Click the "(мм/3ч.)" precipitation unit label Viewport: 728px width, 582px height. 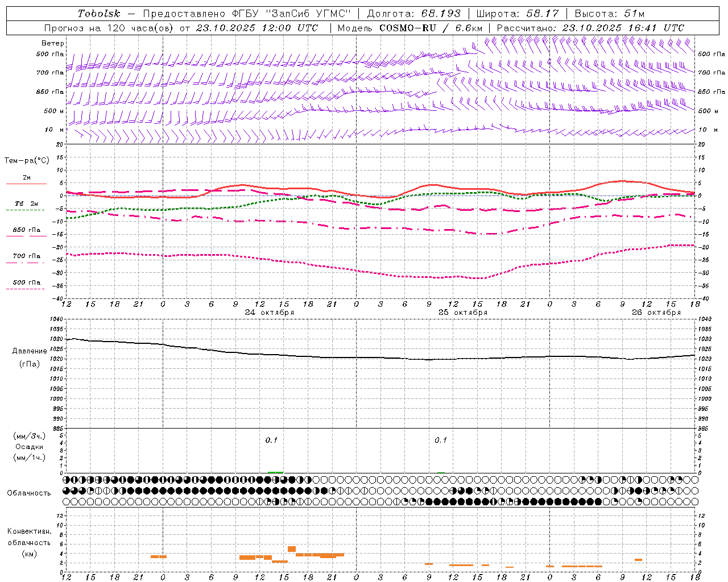29,436
